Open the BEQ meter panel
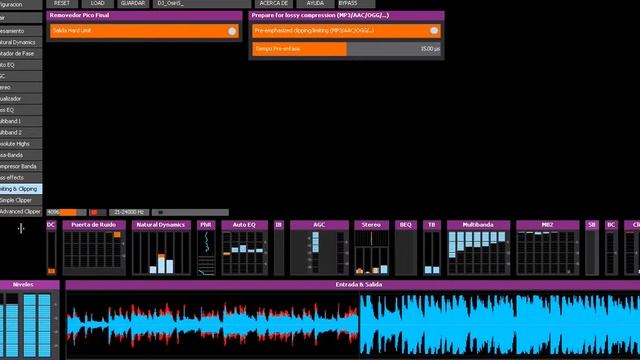Image resolution: width=640 pixels, height=360 pixels. [406, 248]
